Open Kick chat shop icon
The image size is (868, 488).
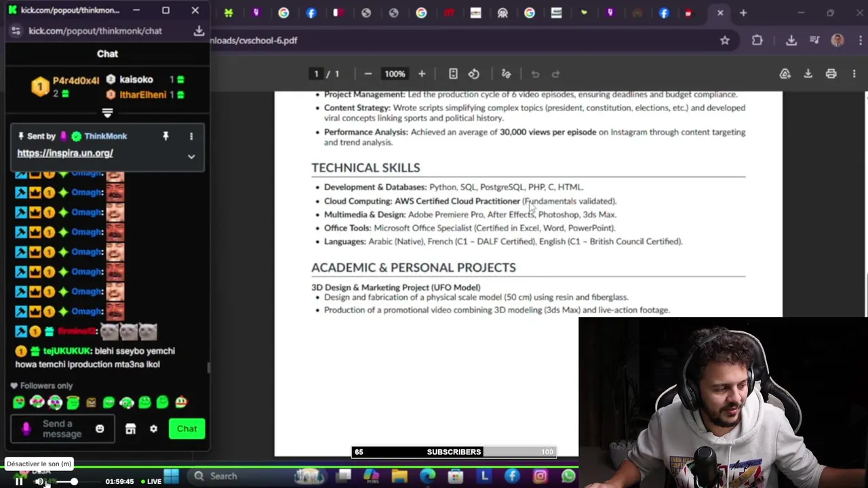[x=130, y=429]
